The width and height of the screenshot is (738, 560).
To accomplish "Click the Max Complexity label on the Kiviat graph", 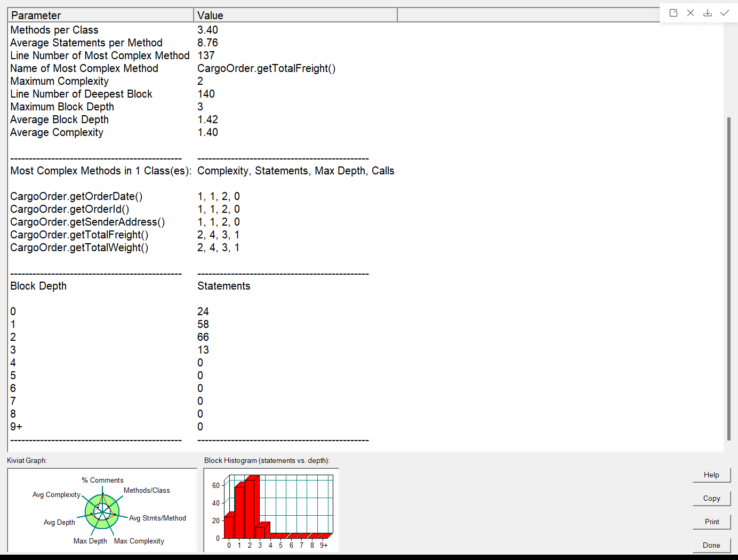I will click(x=139, y=541).
